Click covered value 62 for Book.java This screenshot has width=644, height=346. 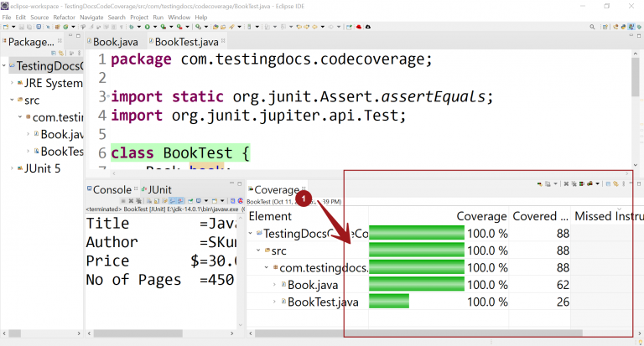(x=563, y=285)
